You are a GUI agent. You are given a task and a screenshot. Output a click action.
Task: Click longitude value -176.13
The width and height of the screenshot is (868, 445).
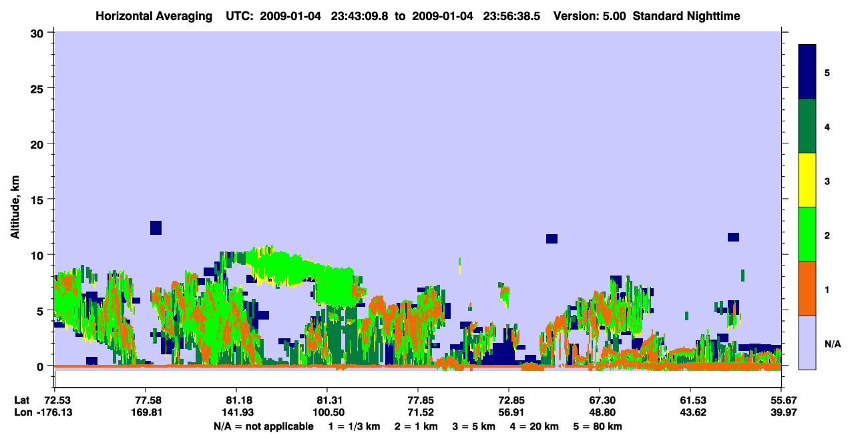54,412
